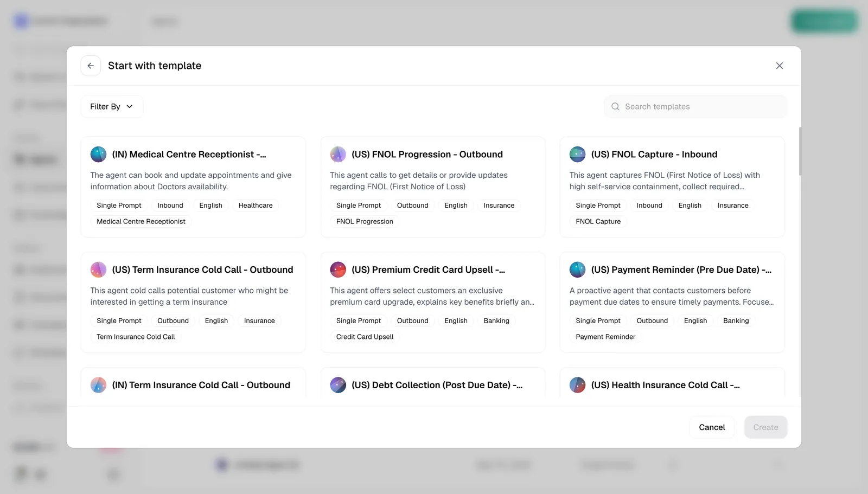
Task: Click the Search templates field
Action: coord(695,106)
